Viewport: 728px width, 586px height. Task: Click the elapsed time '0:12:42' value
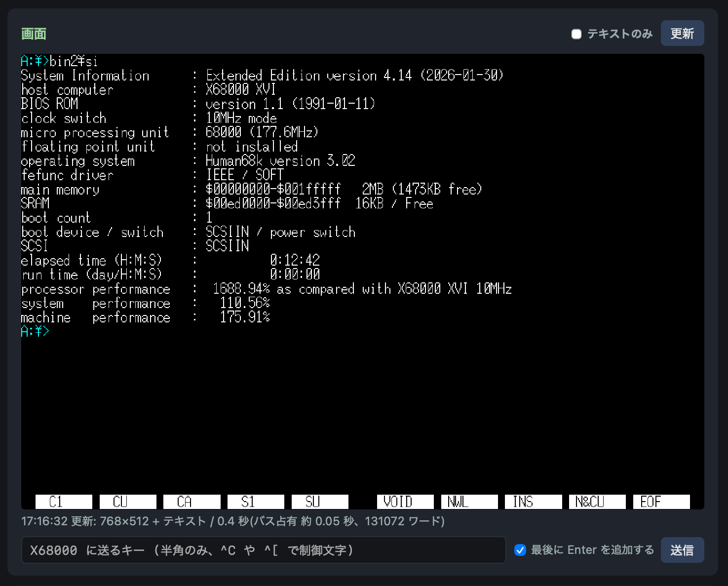pos(295,260)
